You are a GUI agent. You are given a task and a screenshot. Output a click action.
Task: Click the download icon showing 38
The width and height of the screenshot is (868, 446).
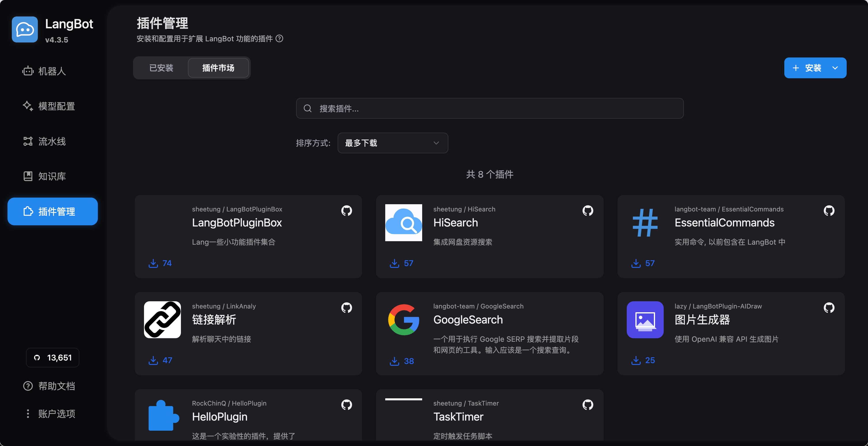[x=394, y=361]
